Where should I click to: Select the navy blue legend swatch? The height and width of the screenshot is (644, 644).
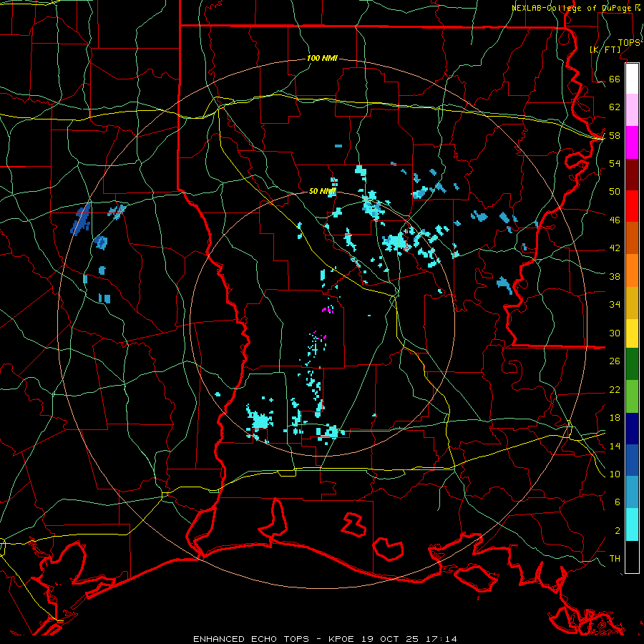632,429
